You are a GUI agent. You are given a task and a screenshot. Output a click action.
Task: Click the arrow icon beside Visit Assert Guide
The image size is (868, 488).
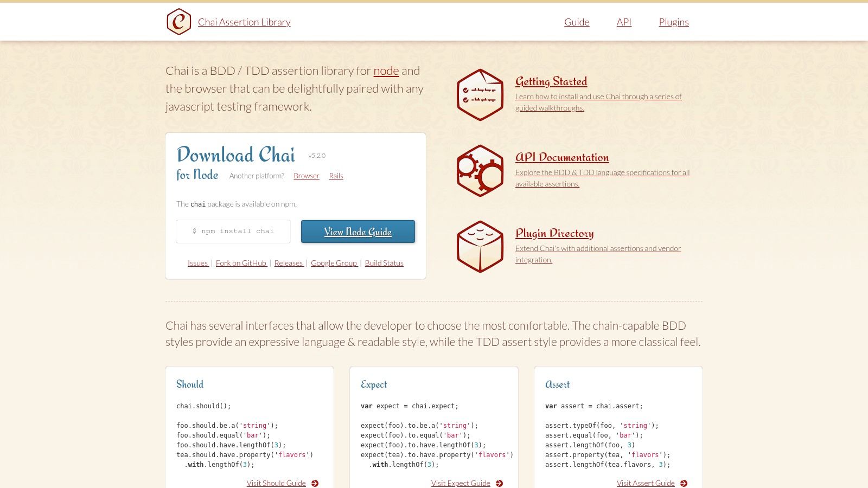coord(684,483)
